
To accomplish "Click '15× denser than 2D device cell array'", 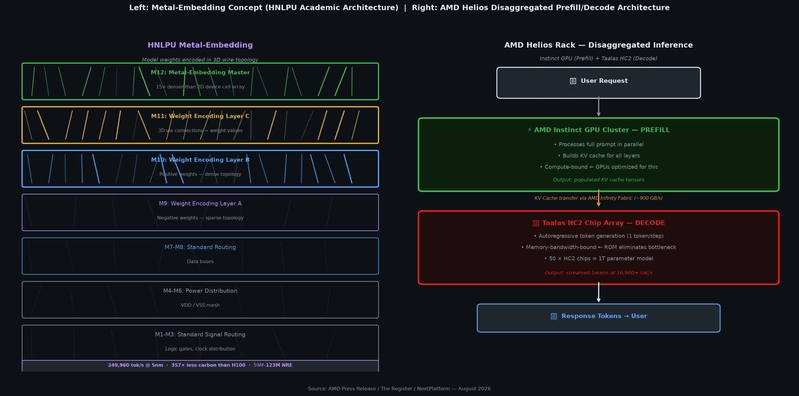I will pos(200,87).
